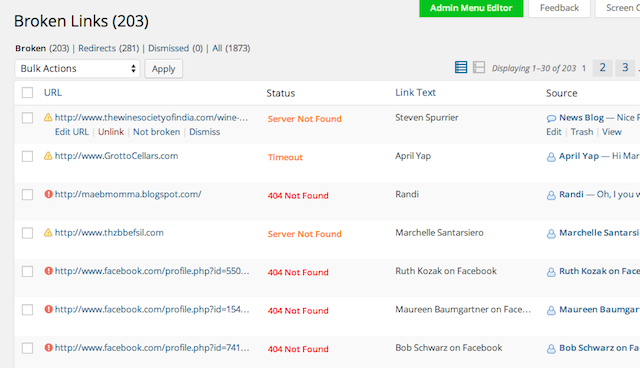640x368 pixels.
Task: Open the Redirects filter tab
Action: [x=97, y=48]
